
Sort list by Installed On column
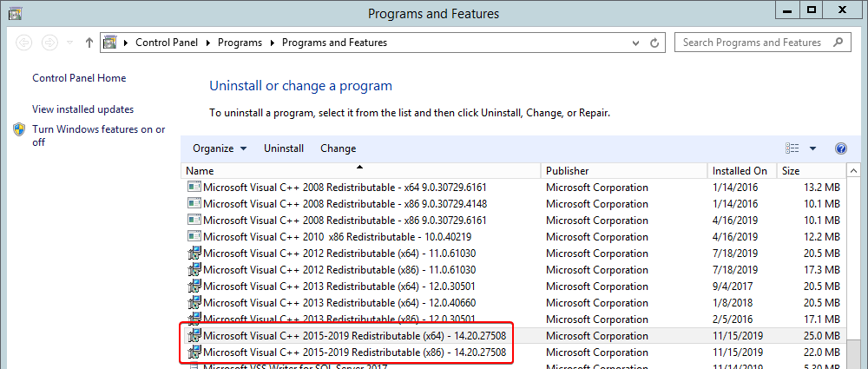click(x=740, y=171)
